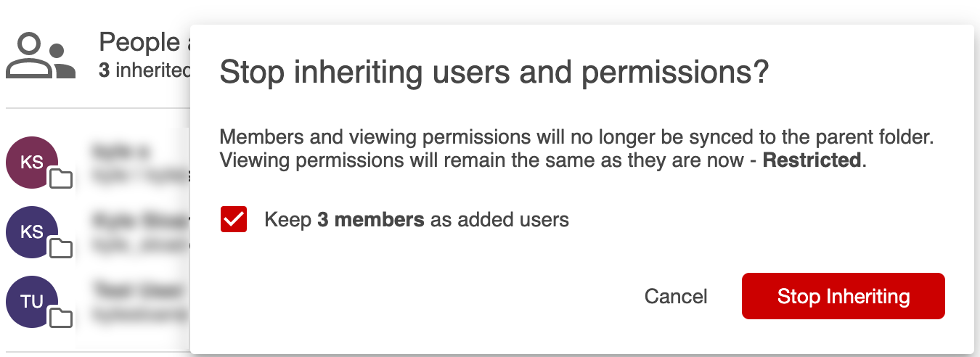Click the bold 'Restricted' permission text

coord(812,160)
